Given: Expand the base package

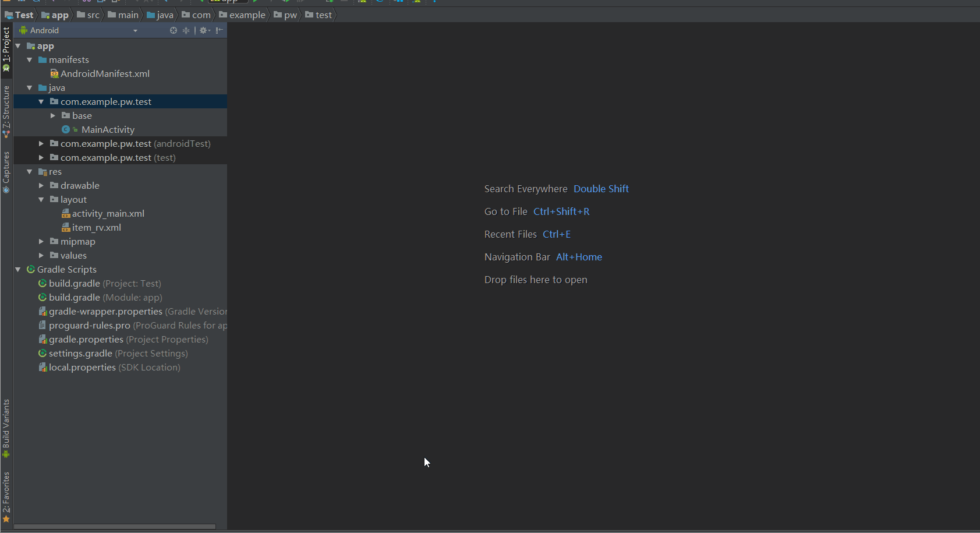Looking at the screenshot, I should pyautogui.click(x=53, y=116).
